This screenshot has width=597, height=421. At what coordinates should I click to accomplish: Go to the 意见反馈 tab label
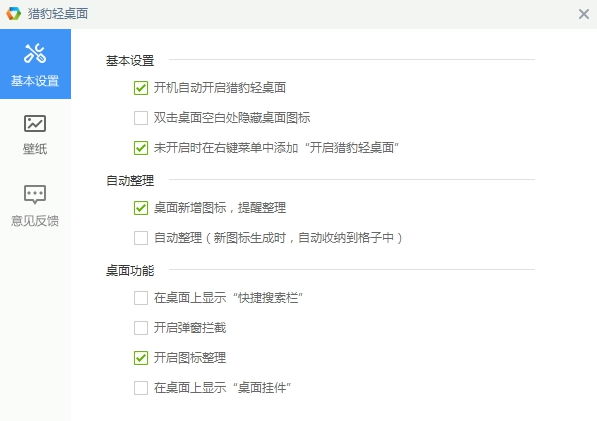(x=35, y=220)
